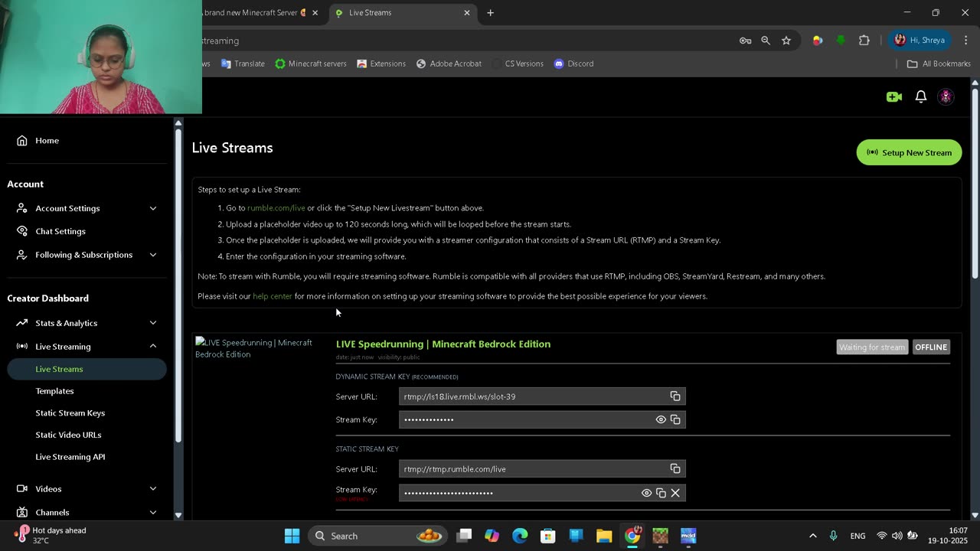Viewport: 980px width, 551px height.
Task: Close the Live Streams tab
Action: point(467,13)
